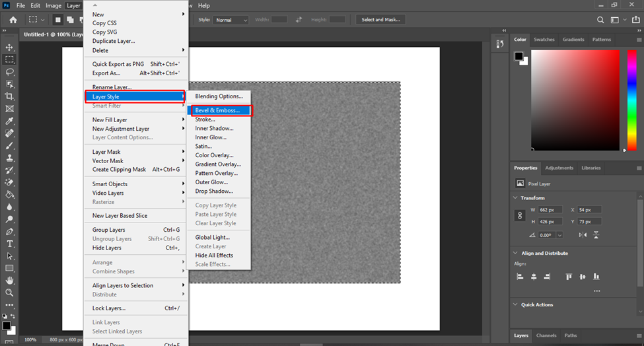This screenshot has height=346, width=644.
Task: Choose Duplicate Layer from menu
Action: pos(136,41)
